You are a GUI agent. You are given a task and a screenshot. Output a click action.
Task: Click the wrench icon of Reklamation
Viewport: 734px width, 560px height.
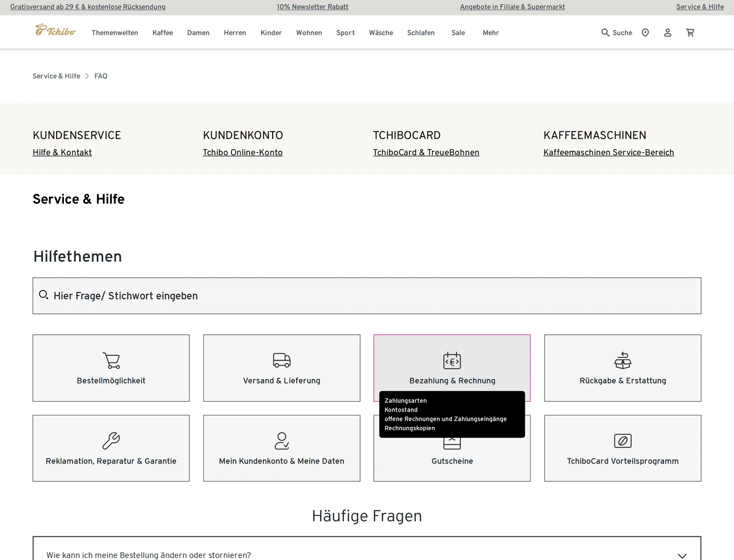click(x=111, y=441)
